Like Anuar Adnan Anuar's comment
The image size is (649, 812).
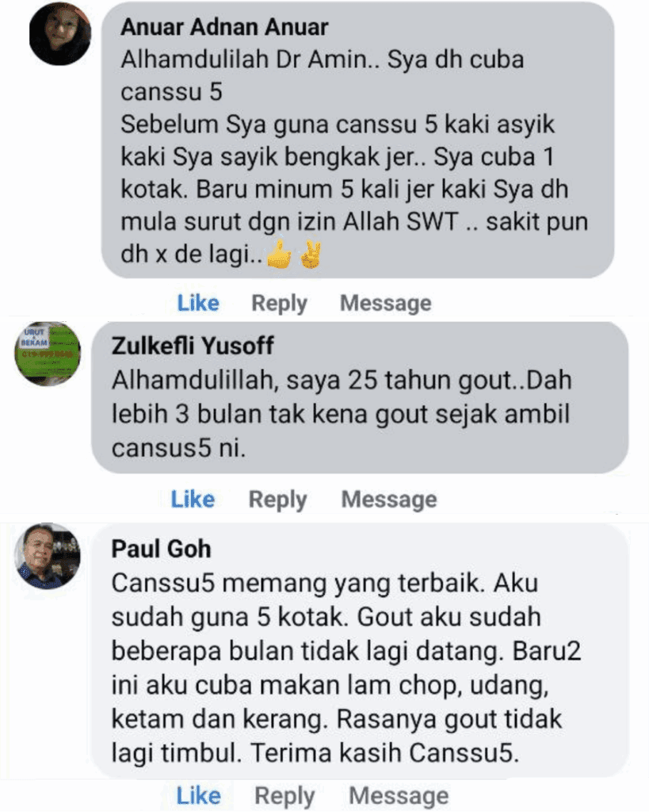[198, 303]
